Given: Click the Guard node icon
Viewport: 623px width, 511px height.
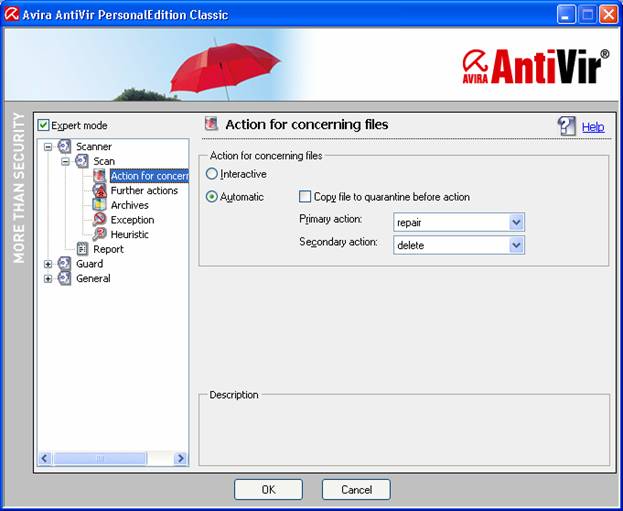Looking at the screenshot, I should (x=65, y=264).
